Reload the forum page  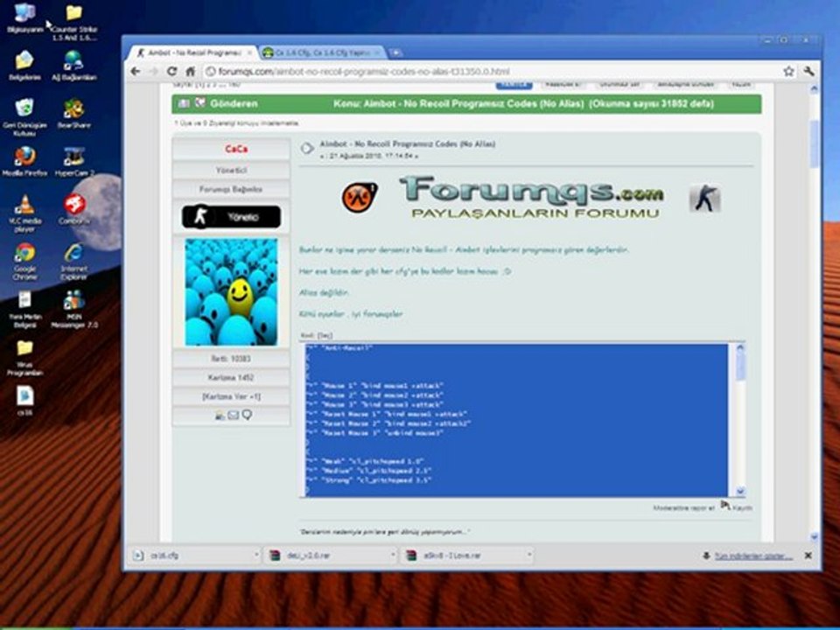(x=172, y=71)
